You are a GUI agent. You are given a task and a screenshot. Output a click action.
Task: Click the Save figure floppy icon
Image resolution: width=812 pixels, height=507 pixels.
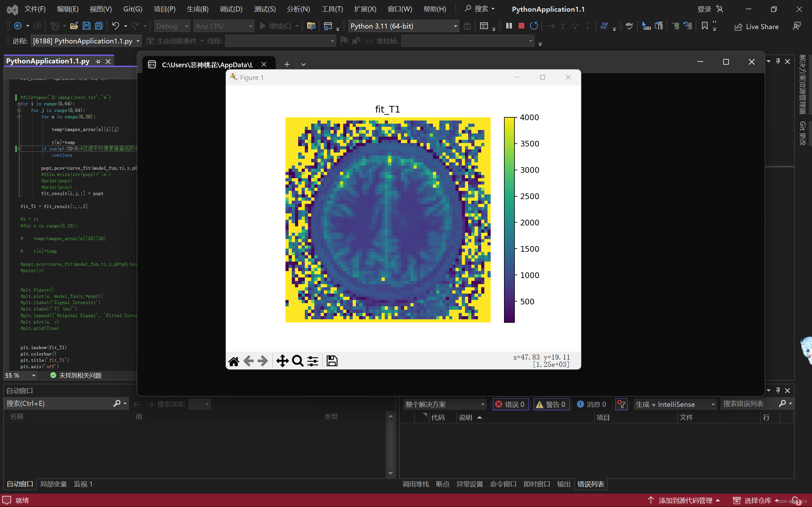pyautogui.click(x=332, y=361)
